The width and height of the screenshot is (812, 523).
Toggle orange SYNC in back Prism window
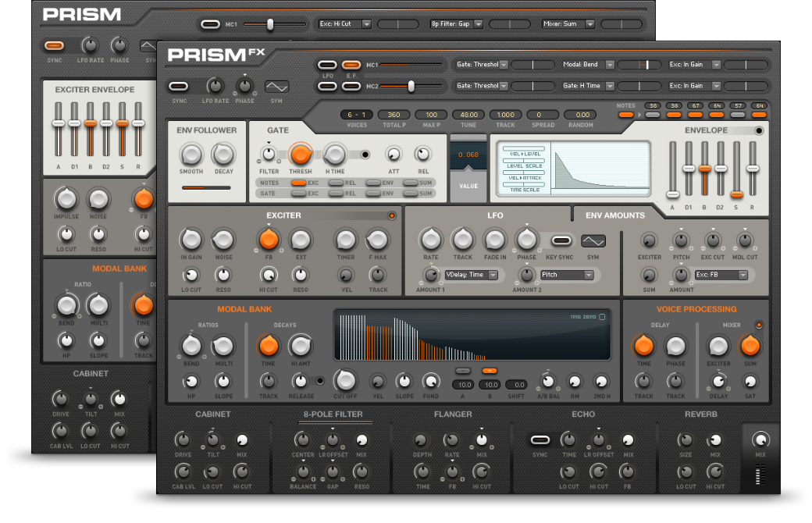point(55,46)
